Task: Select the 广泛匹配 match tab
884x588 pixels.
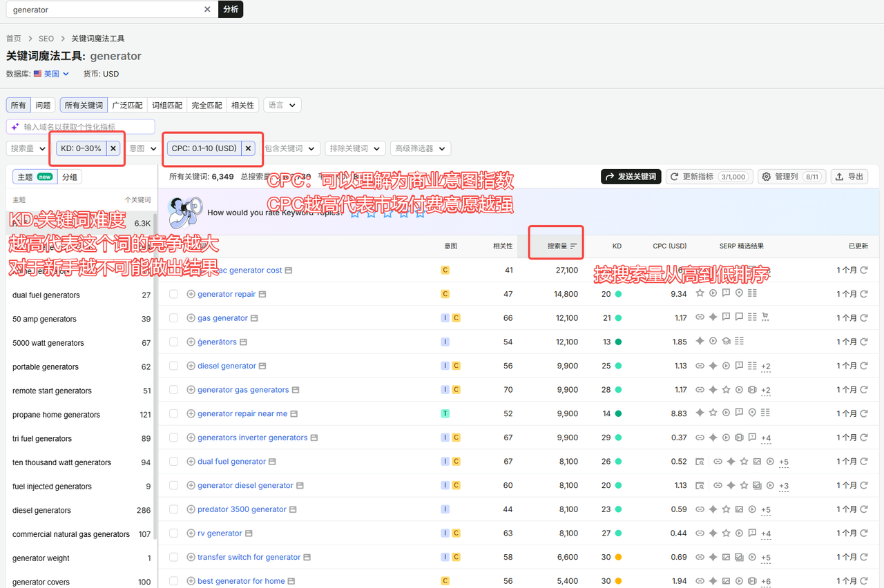Action: 127,106
